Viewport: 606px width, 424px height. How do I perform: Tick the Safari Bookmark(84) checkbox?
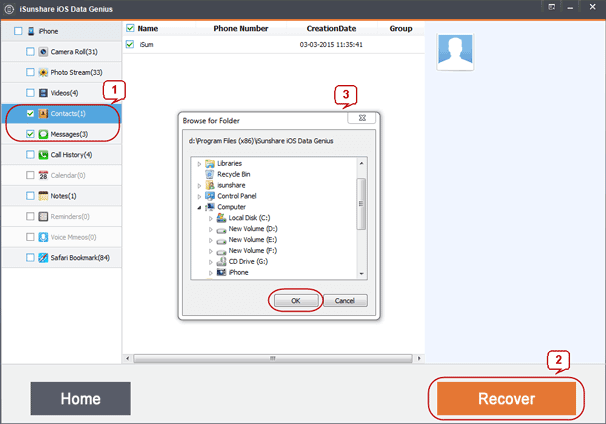point(30,257)
